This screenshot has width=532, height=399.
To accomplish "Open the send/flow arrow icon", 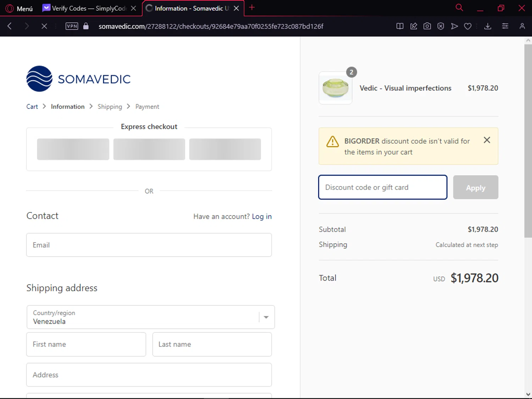I will (454, 26).
